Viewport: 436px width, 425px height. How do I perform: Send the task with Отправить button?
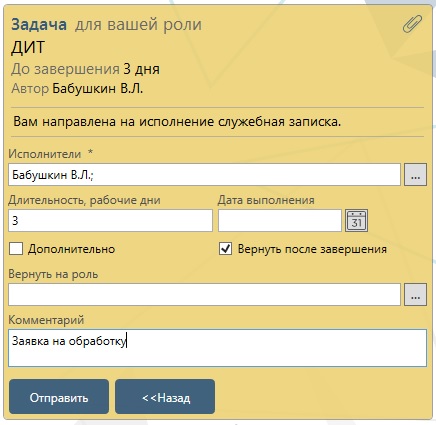59,397
